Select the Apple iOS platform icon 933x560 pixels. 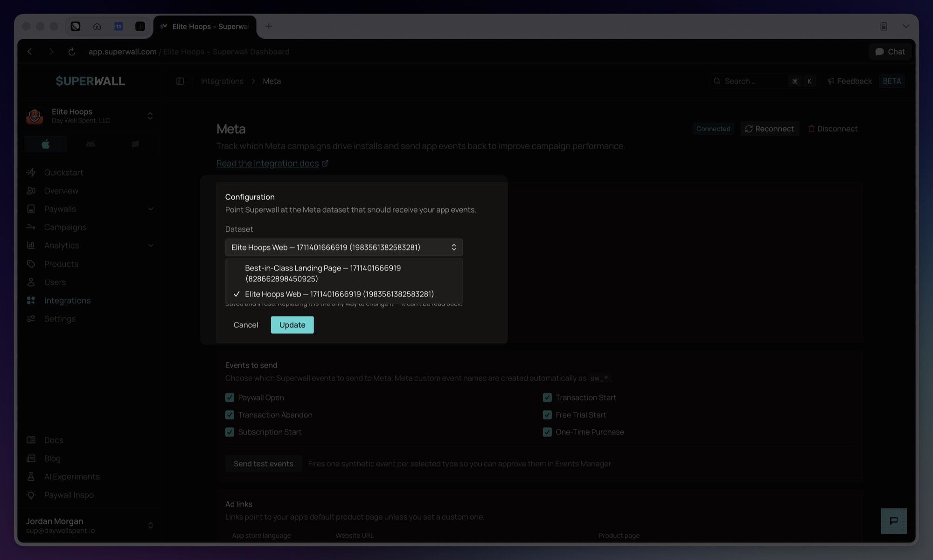[45, 144]
